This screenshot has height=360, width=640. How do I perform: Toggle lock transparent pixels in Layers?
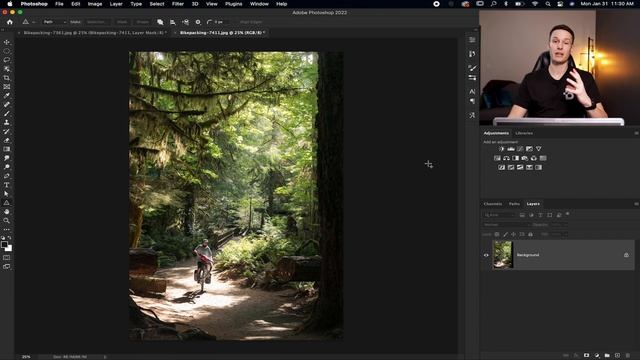tap(497, 234)
